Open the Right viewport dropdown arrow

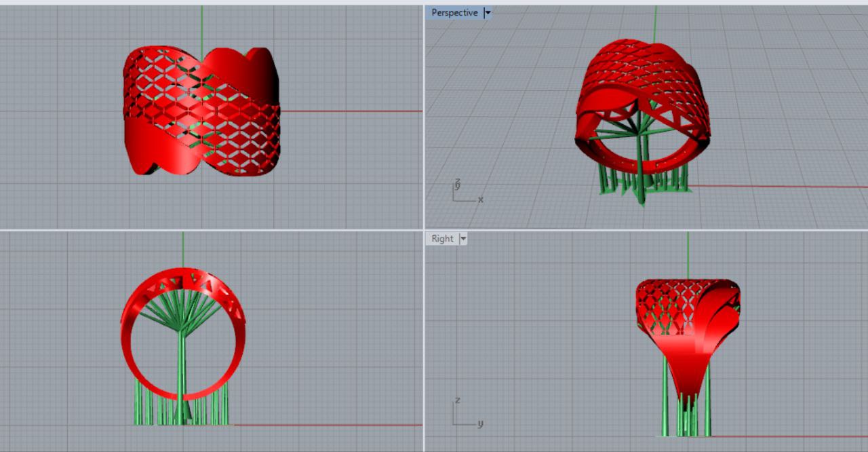463,238
